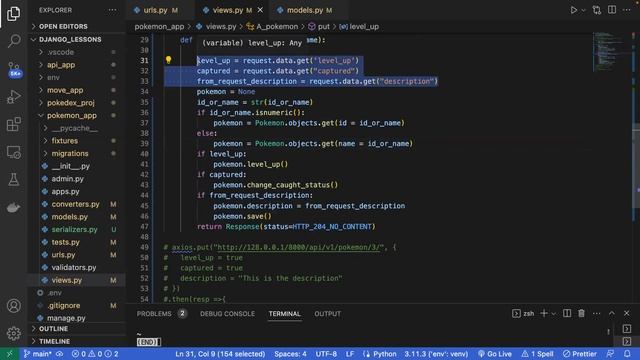Viewport: 640px width, 360px height.
Task: Open the Output panel tab
Action: coord(327,313)
